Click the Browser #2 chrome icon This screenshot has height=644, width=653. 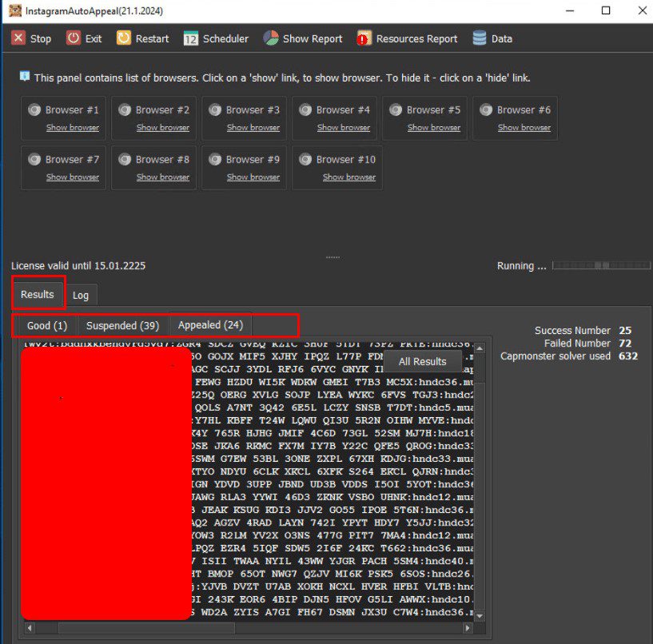click(x=125, y=109)
